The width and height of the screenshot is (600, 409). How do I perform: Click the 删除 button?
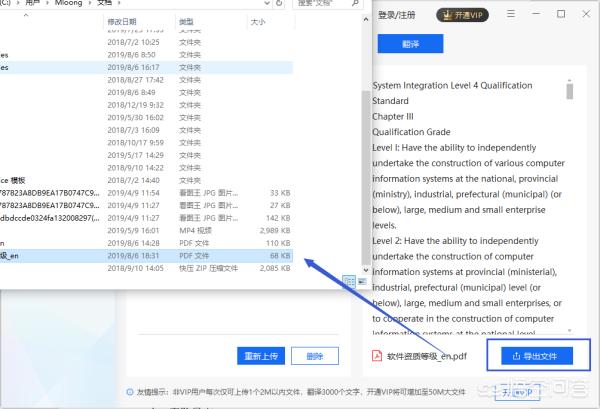click(315, 356)
